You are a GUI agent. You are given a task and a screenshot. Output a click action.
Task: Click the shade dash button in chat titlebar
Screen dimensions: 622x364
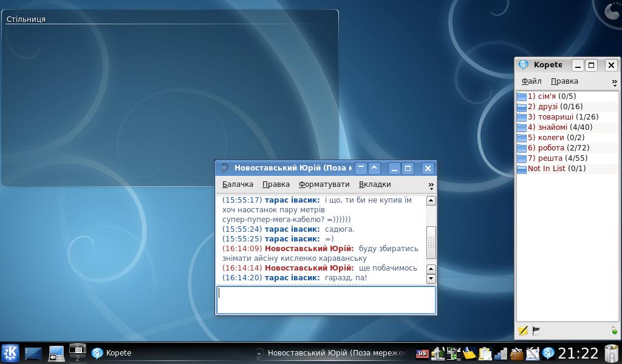[x=361, y=168]
